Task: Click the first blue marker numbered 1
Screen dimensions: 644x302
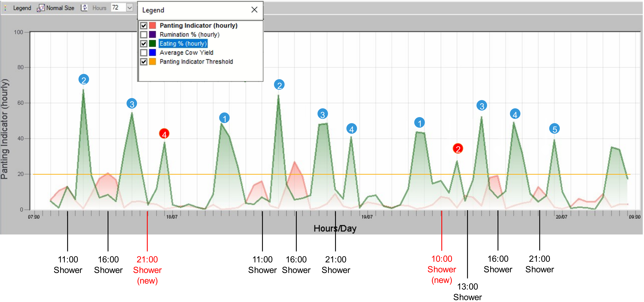Action: 224,118
